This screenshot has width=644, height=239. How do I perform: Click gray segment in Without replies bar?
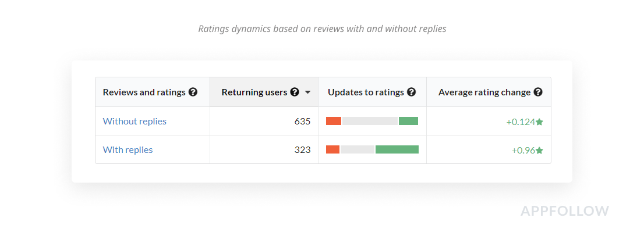369,121
